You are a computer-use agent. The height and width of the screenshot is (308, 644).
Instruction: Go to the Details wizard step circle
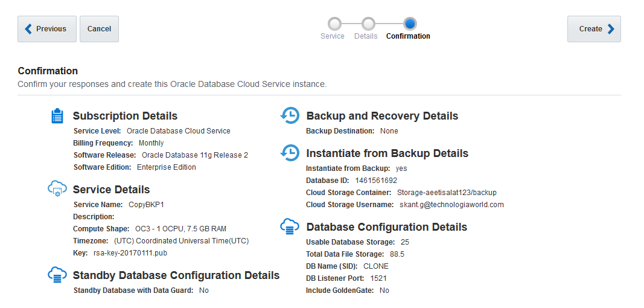coord(368,24)
